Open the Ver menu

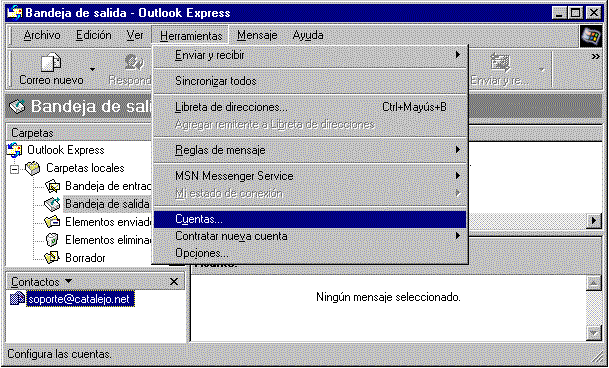(135, 35)
